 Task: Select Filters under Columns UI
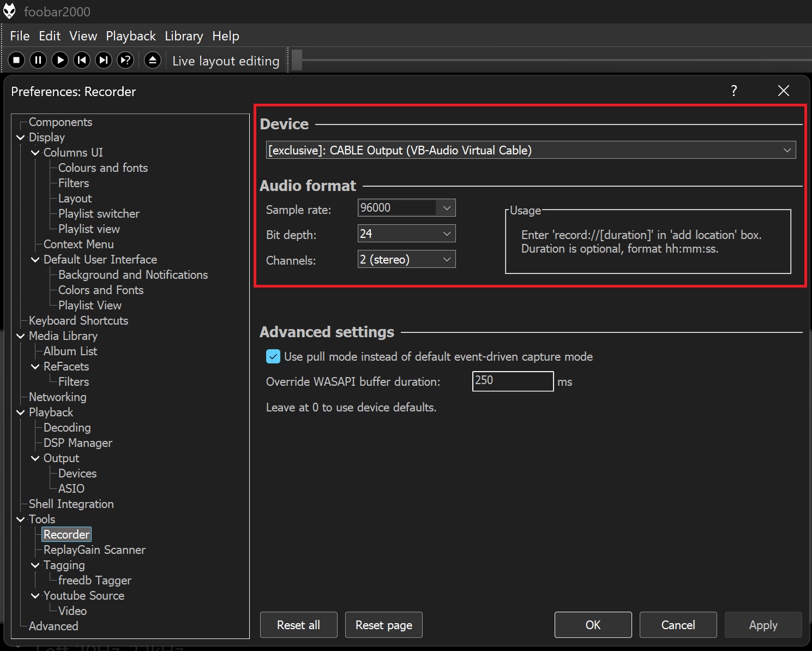click(74, 183)
